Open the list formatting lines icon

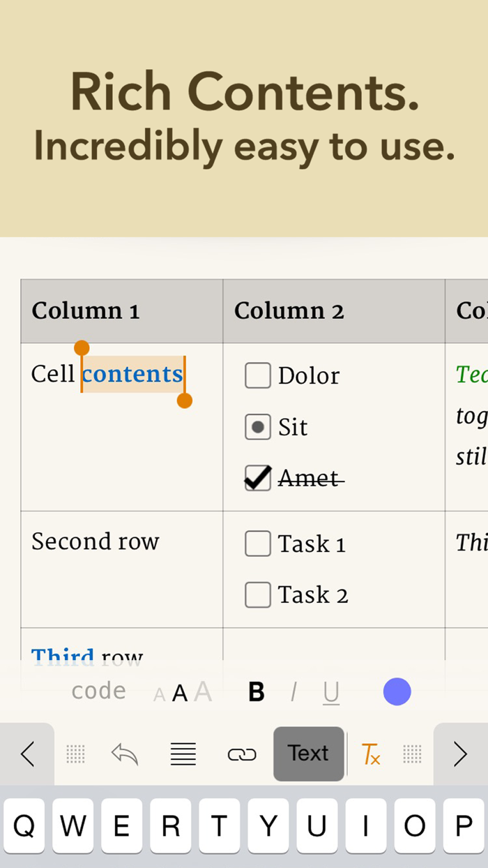pos(183,754)
